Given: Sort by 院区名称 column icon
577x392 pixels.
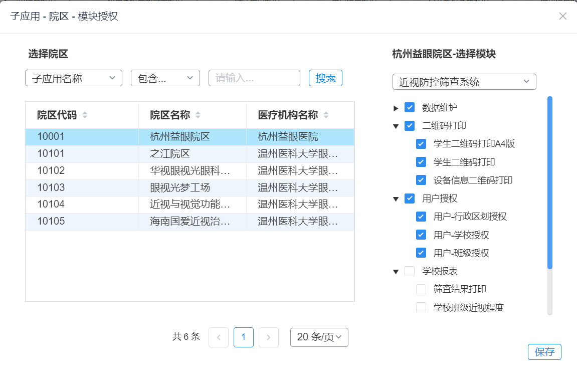Looking at the screenshot, I should [198, 115].
